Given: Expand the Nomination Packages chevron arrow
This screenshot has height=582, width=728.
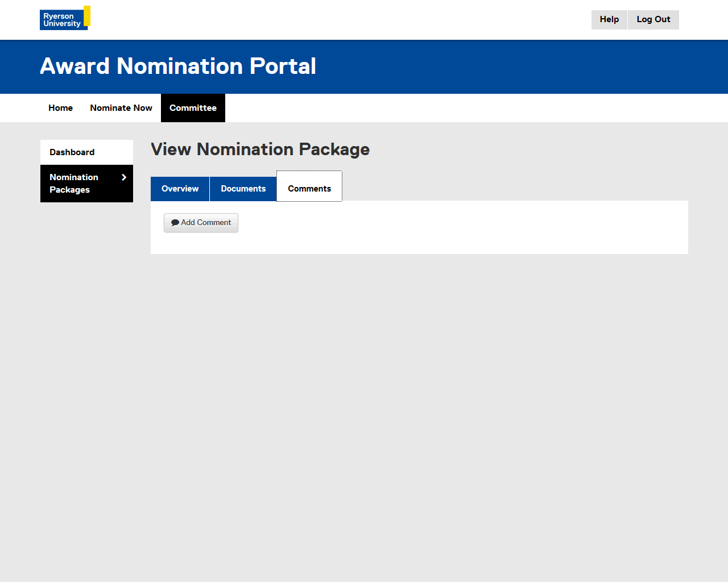Looking at the screenshot, I should click(124, 177).
